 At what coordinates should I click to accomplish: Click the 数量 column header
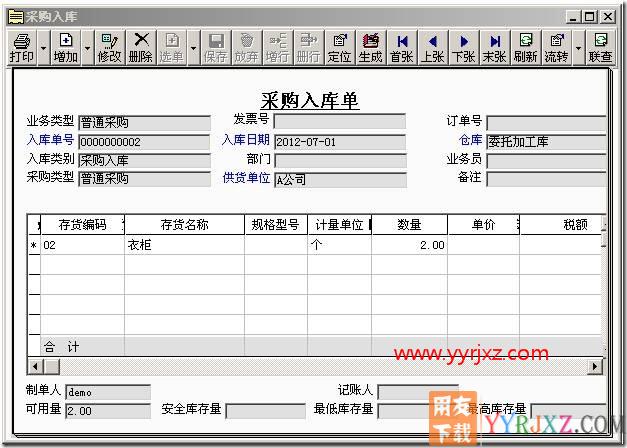pyautogui.click(x=409, y=225)
